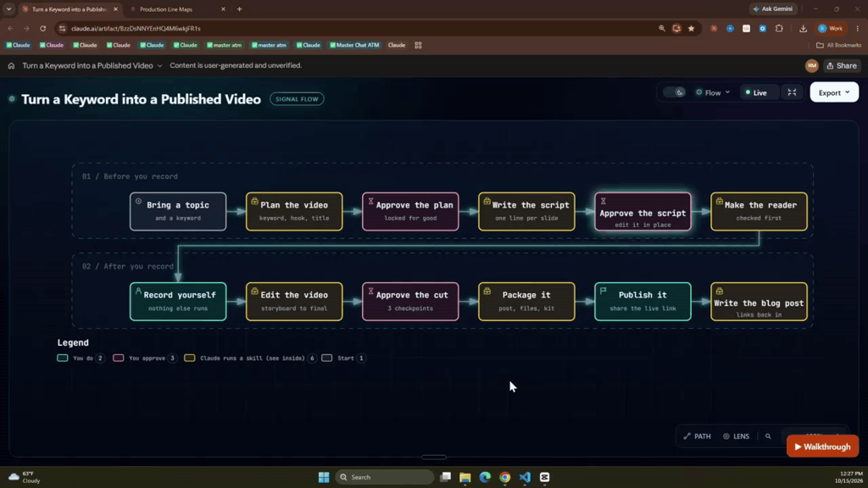The width and height of the screenshot is (868, 488).
Task: Open the tab search dropdown arrow
Action: tap(8, 9)
